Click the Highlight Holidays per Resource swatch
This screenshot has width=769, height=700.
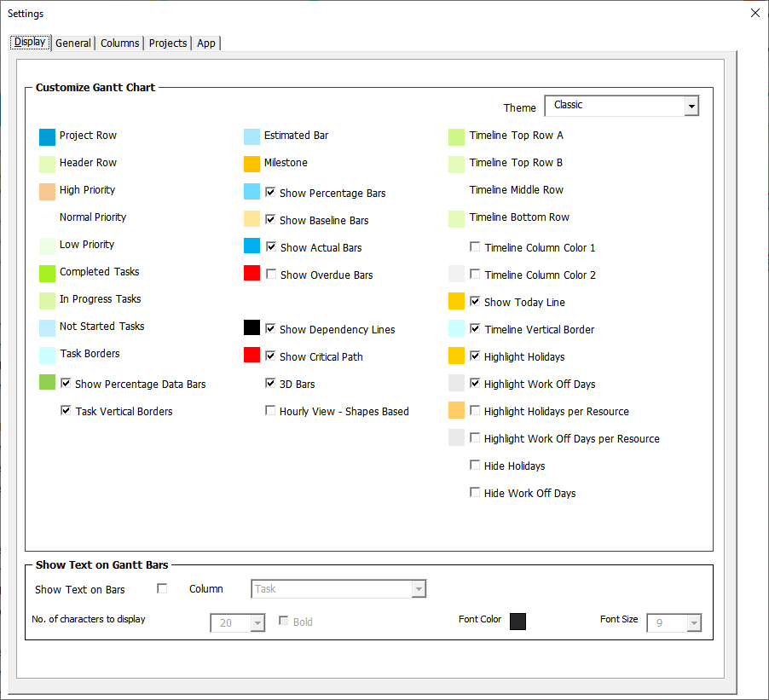pos(456,410)
